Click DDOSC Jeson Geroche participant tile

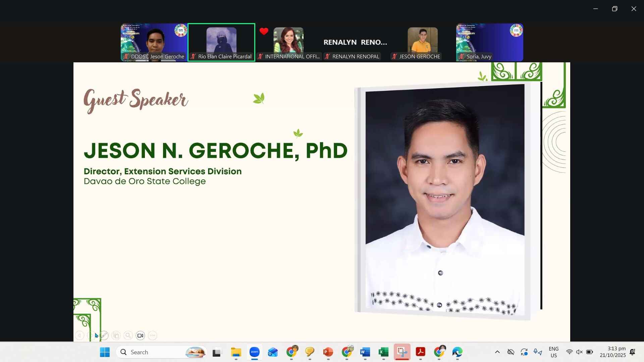tap(154, 42)
